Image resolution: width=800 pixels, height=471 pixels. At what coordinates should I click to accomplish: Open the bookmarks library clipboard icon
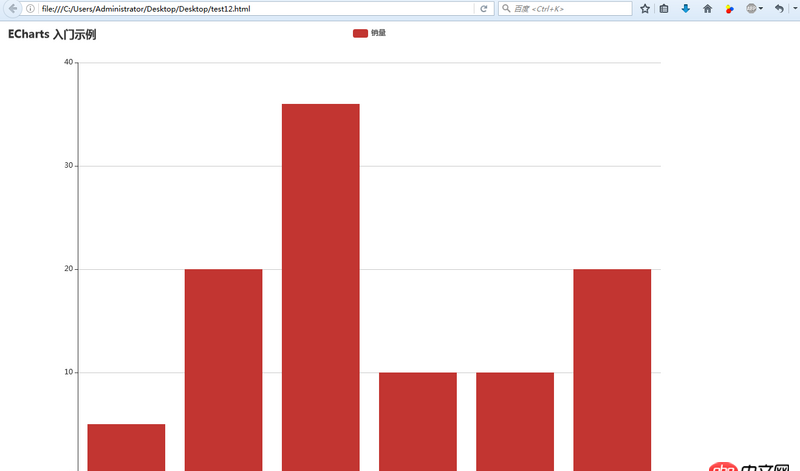tap(664, 9)
